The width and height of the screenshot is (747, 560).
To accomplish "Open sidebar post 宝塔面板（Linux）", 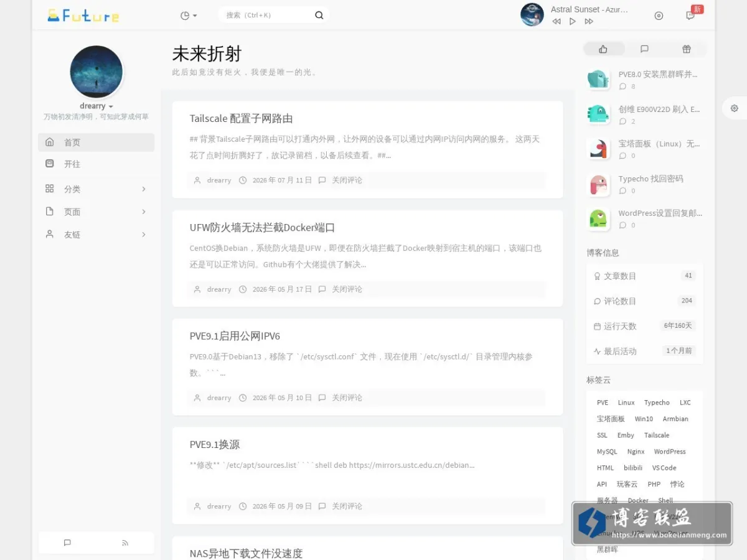I will click(x=659, y=144).
